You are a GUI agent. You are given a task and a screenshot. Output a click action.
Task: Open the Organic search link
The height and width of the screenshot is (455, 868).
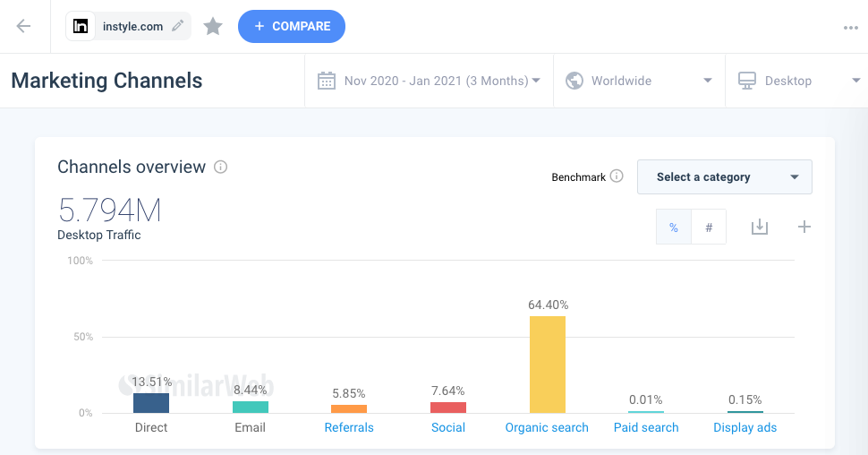click(547, 427)
